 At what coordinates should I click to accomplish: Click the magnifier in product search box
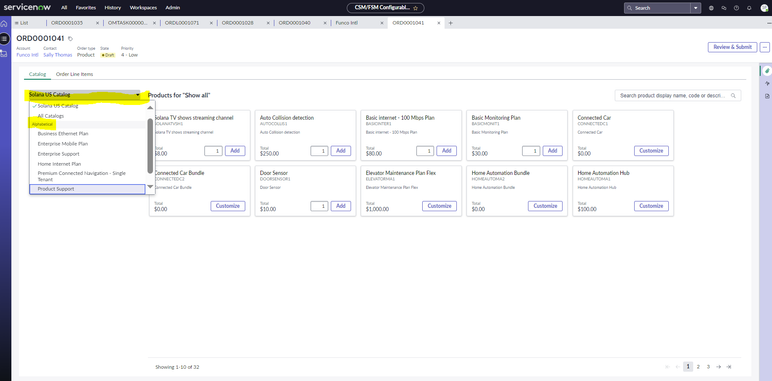pos(734,95)
